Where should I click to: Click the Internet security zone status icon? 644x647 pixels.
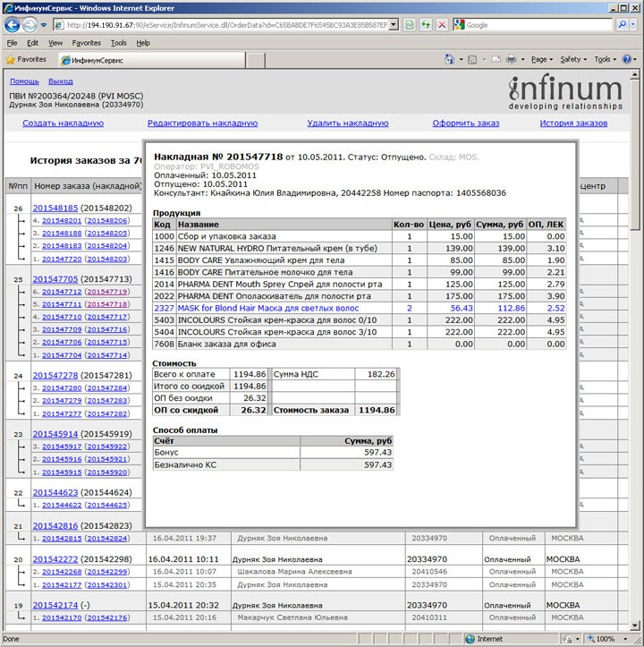470,639
